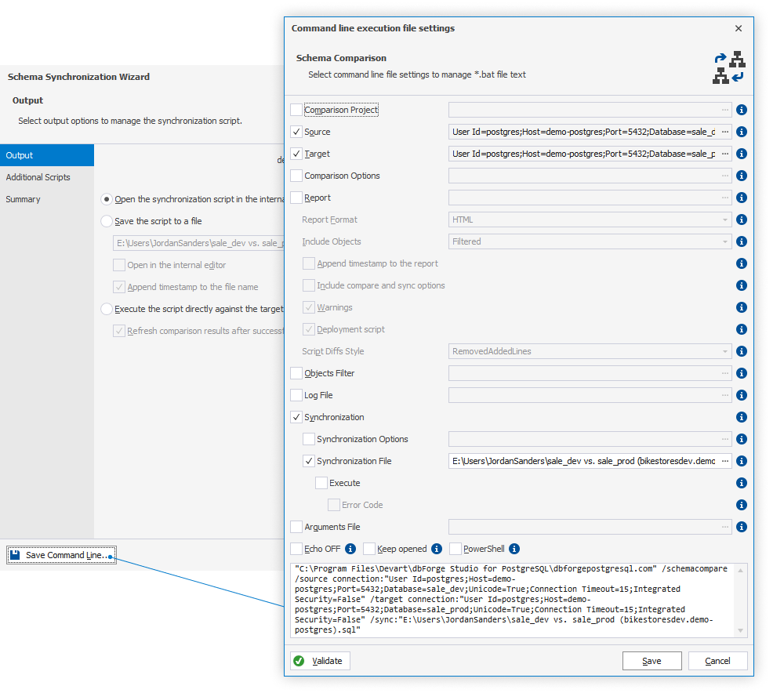Show info for the Execute option

(x=742, y=483)
